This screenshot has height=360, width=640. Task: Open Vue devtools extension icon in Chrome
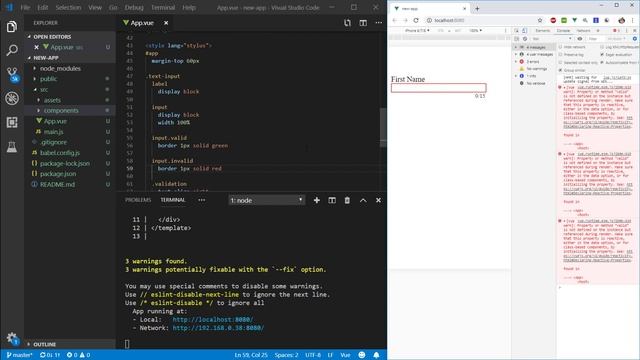coord(574,20)
